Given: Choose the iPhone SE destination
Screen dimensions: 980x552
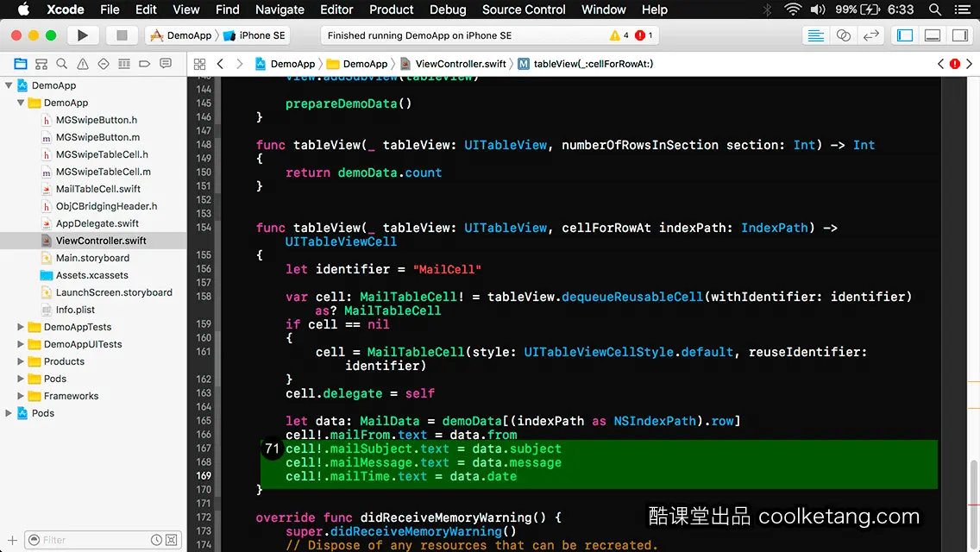Looking at the screenshot, I should click(x=254, y=35).
